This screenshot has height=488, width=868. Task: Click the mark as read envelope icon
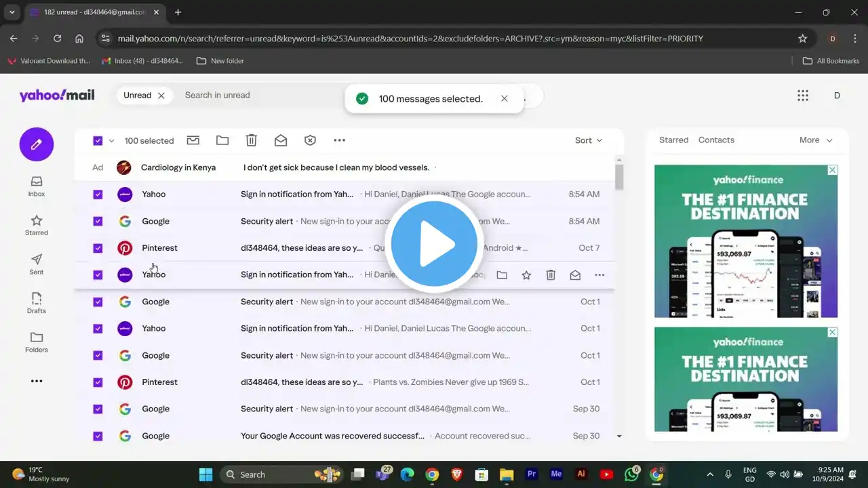pos(281,140)
